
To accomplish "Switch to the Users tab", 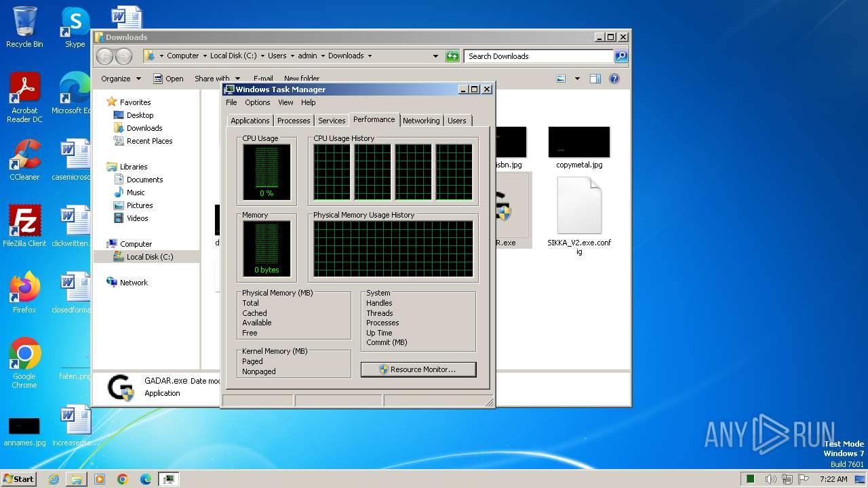I will click(457, 121).
